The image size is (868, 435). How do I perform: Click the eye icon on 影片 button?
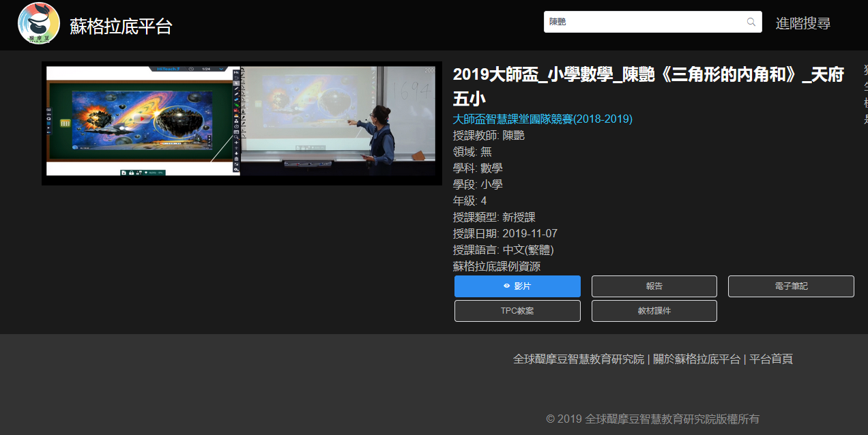click(x=506, y=286)
